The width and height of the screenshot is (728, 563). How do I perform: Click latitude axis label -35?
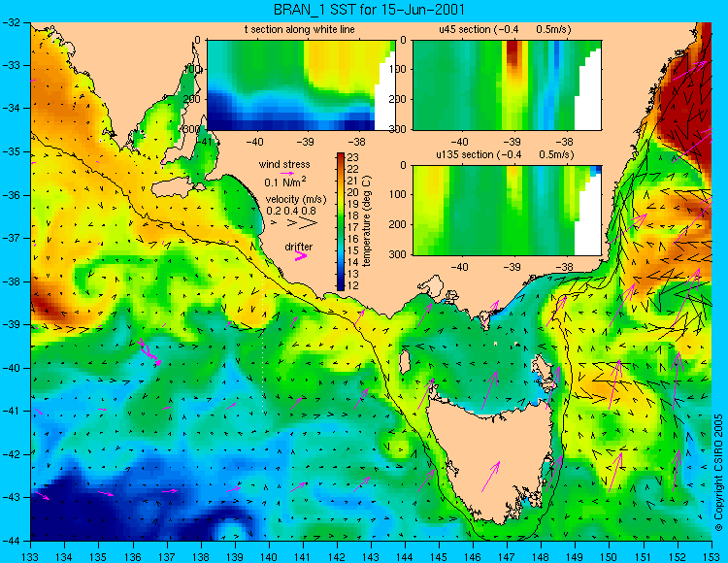click(x=12, y=151)
